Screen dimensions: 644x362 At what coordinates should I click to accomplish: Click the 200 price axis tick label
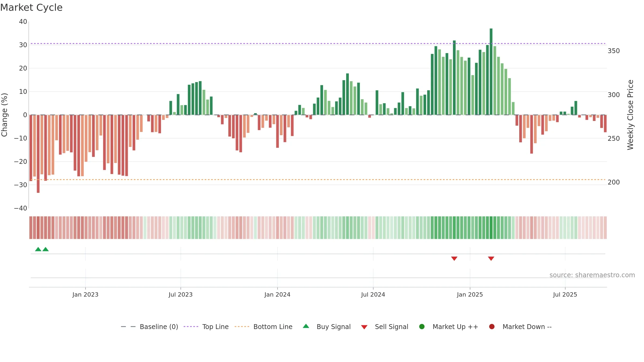tap(614, 182)
